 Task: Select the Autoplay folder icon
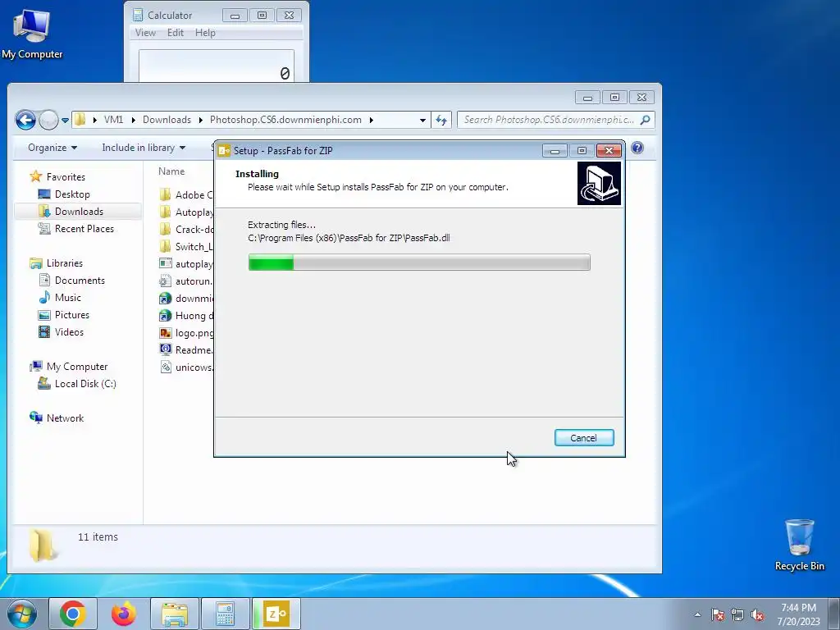166,212
